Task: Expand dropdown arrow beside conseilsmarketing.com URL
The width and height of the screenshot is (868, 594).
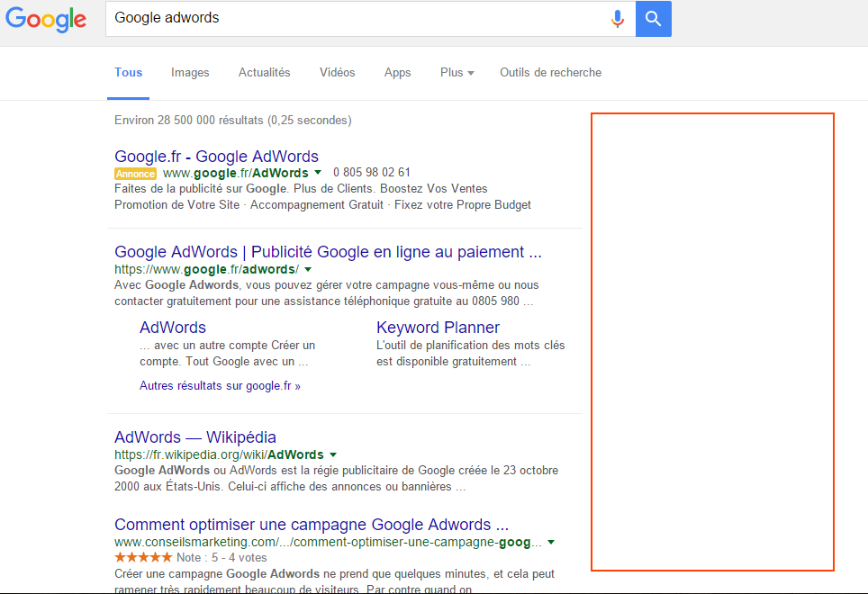Action: 551,542
